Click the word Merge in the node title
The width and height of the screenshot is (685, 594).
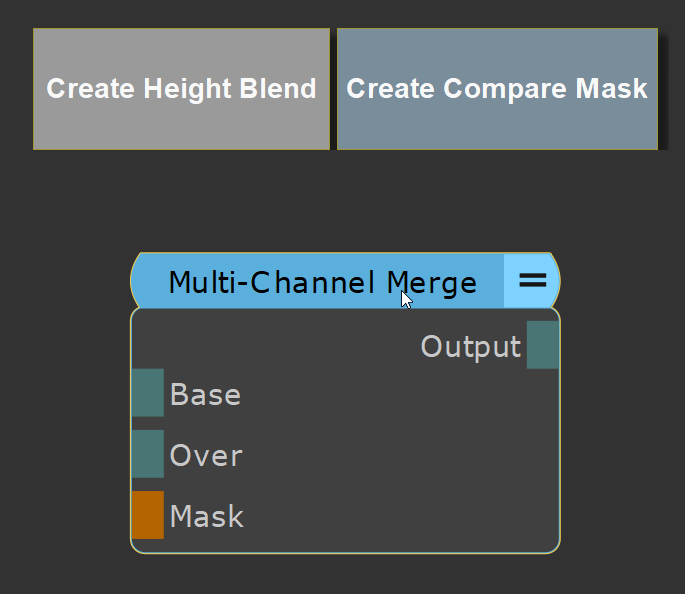431,283
